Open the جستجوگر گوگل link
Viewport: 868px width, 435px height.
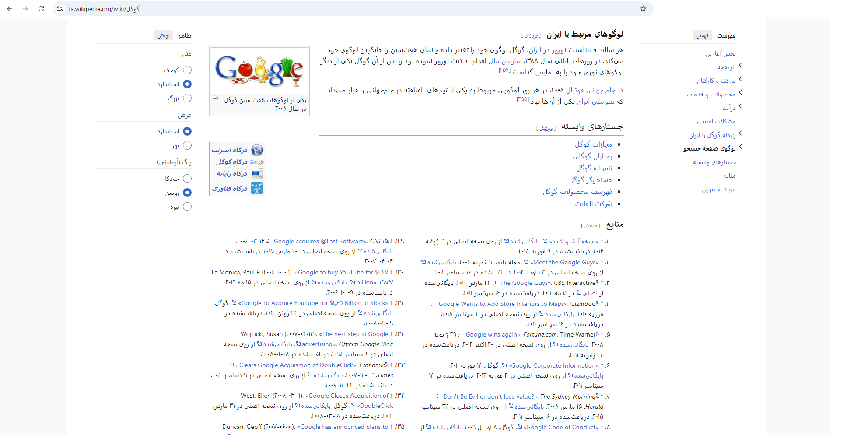click(591, 180)
